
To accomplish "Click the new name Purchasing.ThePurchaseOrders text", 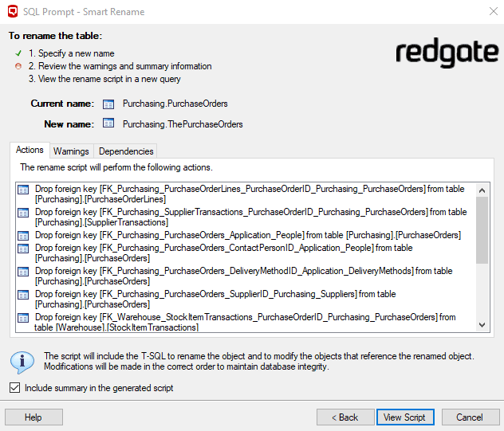I will (x=183, y=124).
